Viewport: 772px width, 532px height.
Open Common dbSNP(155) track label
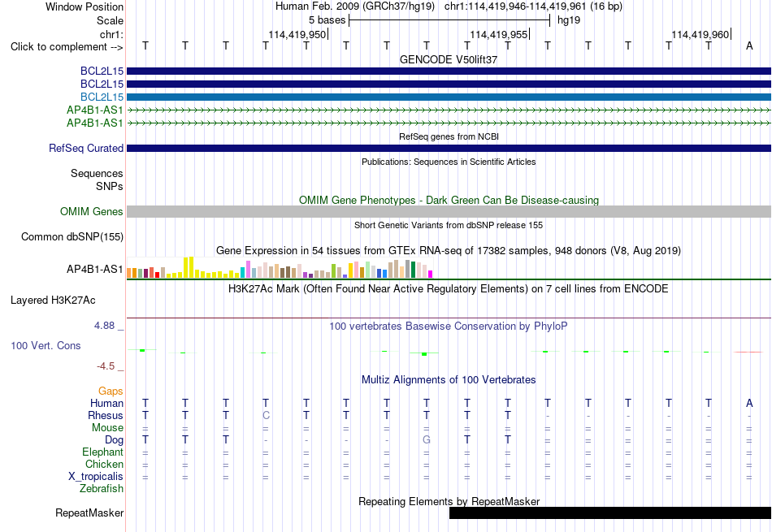click(72, 236)
